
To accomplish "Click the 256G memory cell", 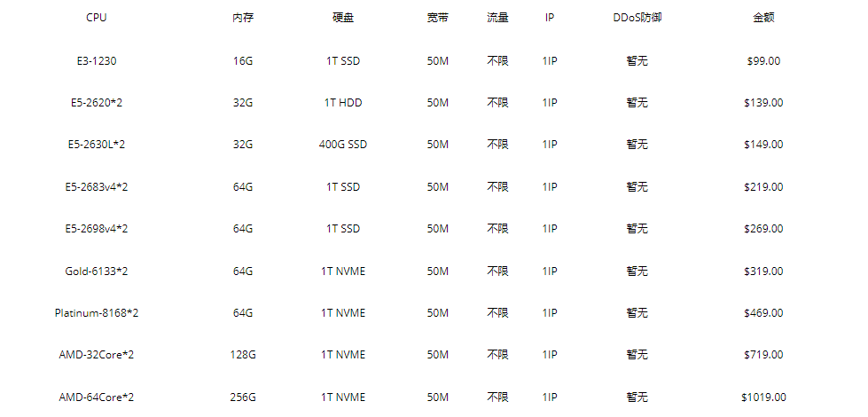I will 243,397.
